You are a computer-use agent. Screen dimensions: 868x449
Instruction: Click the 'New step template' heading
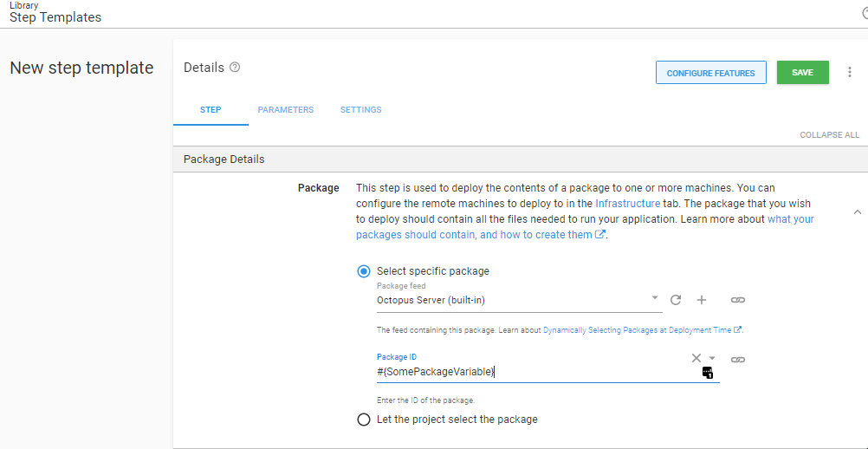click(x=82, y=68)
